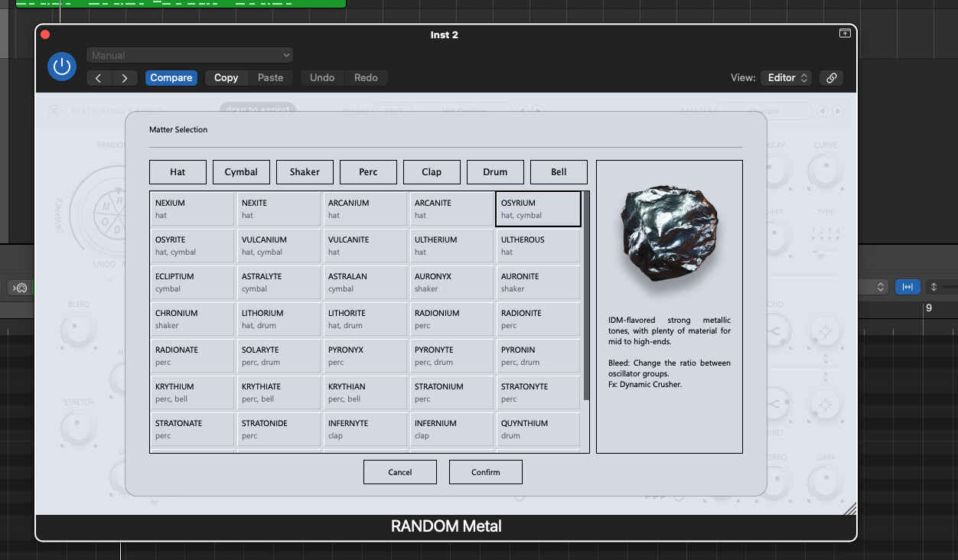Choose the INFERNYTE clap matter
The height and width of the screenshot is (560, 958).
pyautogui.click(x=364, y=429)
